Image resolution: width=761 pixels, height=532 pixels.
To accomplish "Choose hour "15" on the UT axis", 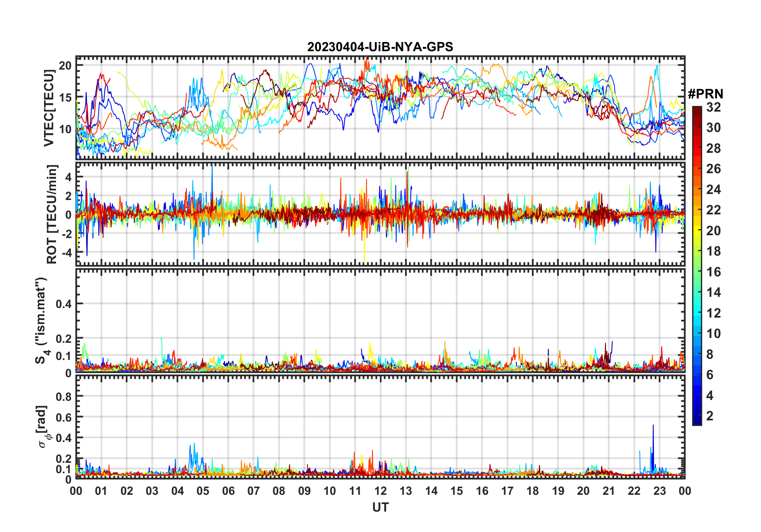I will 457,491.
